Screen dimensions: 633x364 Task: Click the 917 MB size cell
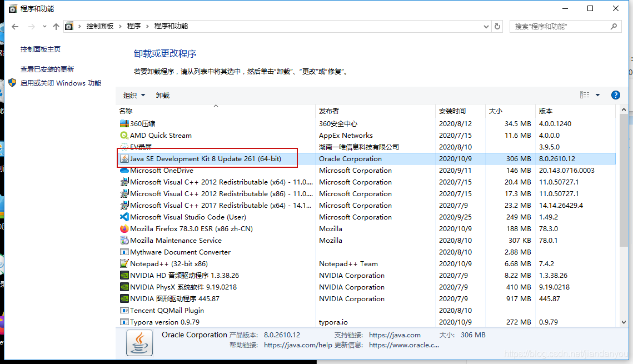[519, 299]
